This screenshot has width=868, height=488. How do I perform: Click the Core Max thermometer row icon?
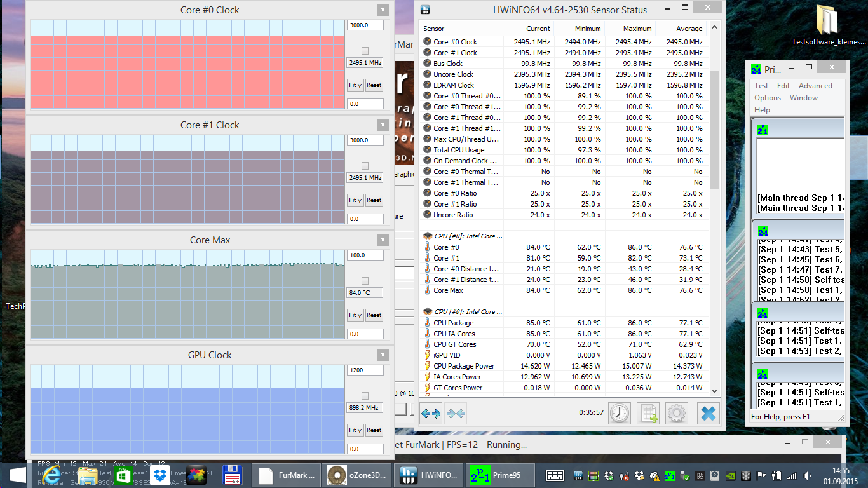click(x=427, y=290)
